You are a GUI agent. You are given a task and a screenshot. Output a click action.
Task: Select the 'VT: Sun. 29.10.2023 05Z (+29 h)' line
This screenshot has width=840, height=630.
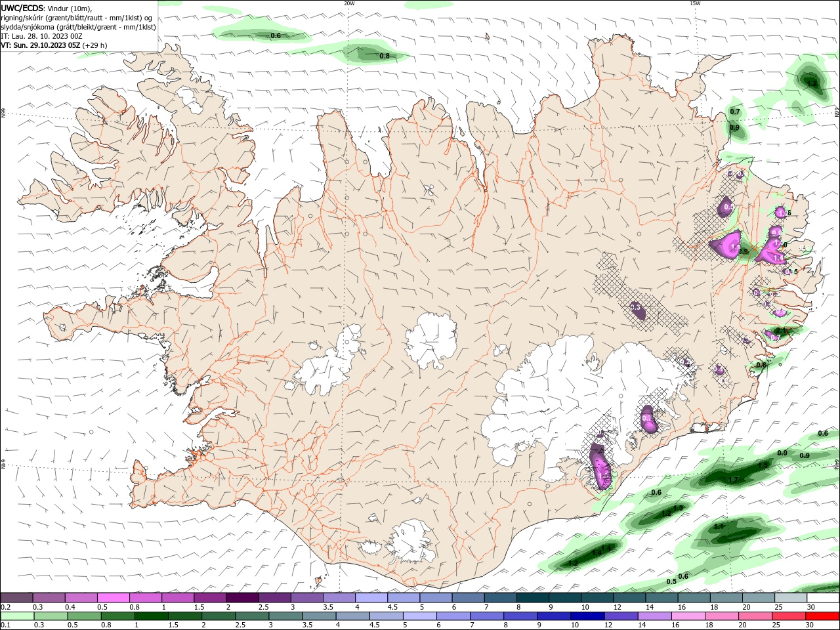[x=54, y=45]
